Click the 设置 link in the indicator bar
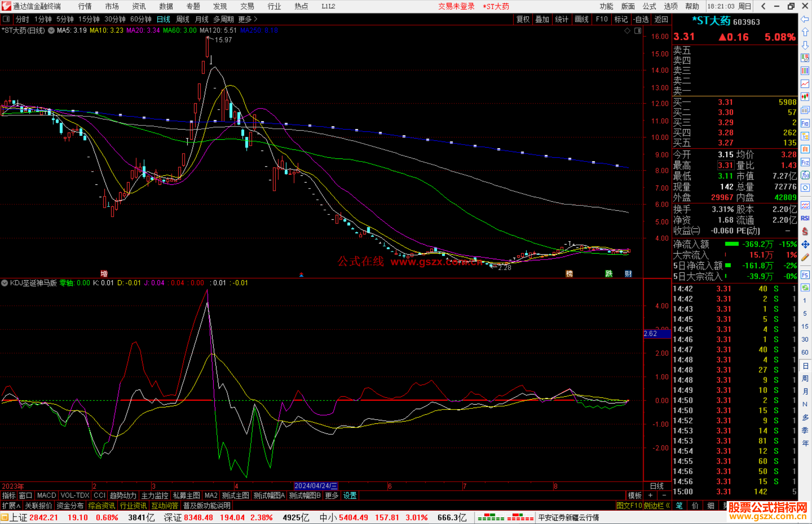Screen dimensions: 812x524 [349, 495]
